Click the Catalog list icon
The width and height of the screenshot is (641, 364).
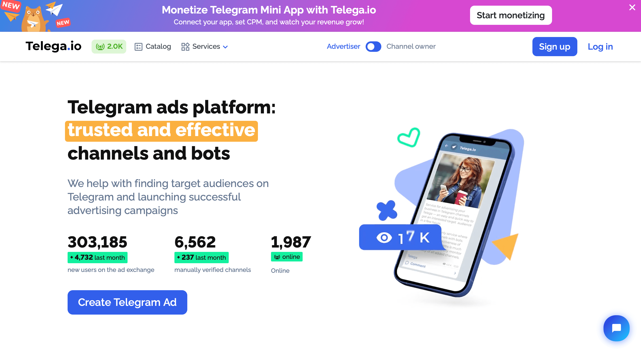coord(138,47)
